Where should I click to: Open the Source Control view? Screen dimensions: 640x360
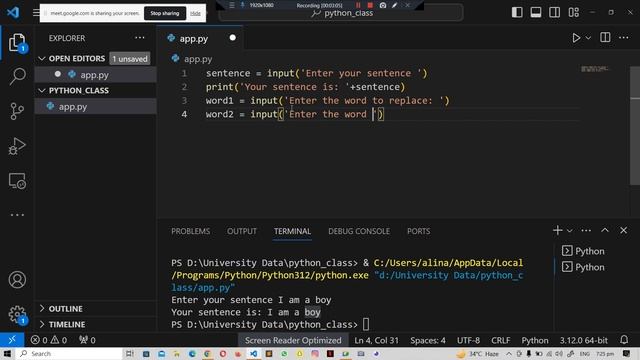pyautogui.click(x=17, y=111)
